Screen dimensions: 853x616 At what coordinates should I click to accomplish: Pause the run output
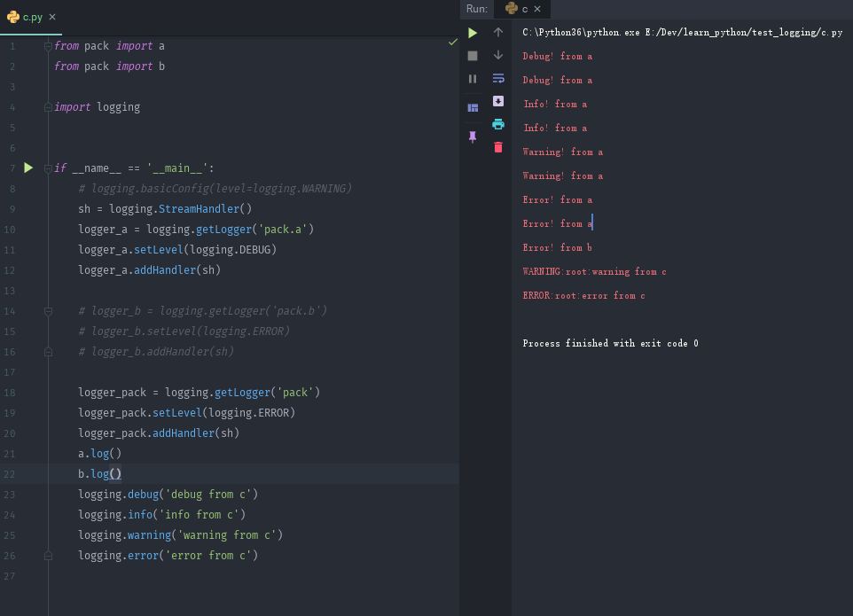point(473,79)
